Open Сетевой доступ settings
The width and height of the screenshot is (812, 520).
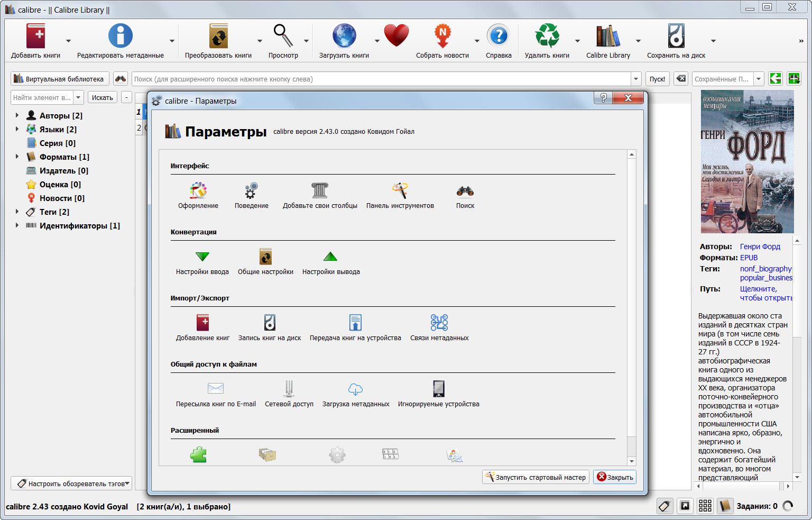click(x=289, y=394)
